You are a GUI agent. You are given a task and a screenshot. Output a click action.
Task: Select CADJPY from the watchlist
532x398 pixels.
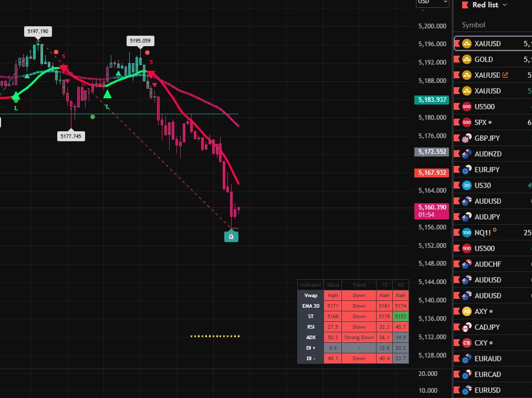click(487, 327)
